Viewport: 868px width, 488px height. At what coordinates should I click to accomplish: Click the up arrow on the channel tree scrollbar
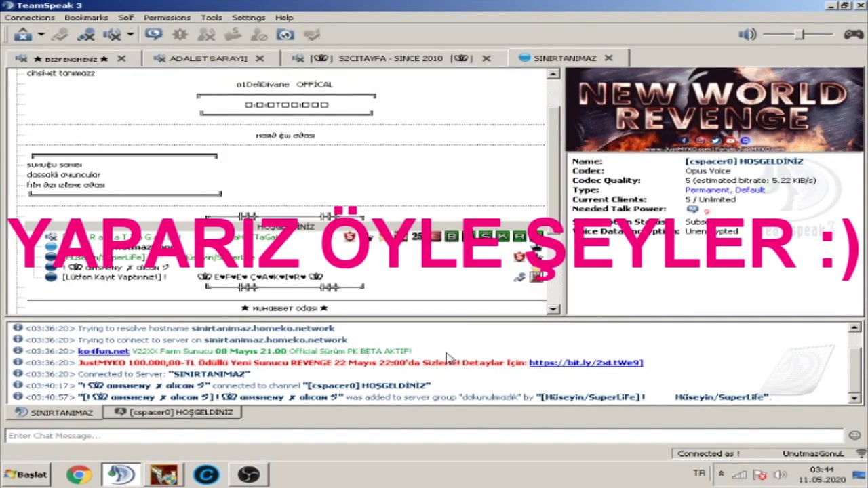(x=553, y=73)
